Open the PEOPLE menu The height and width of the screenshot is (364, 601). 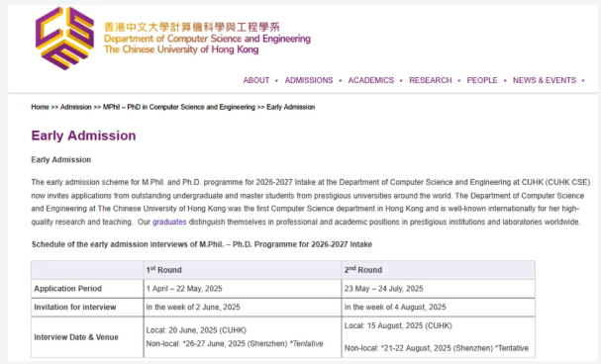(482, 80)
